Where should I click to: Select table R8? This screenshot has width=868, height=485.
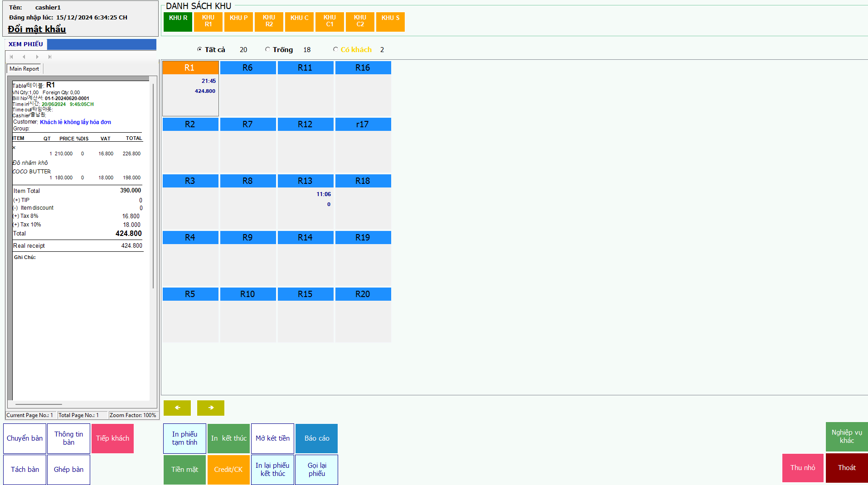click(x=248, y=202)
